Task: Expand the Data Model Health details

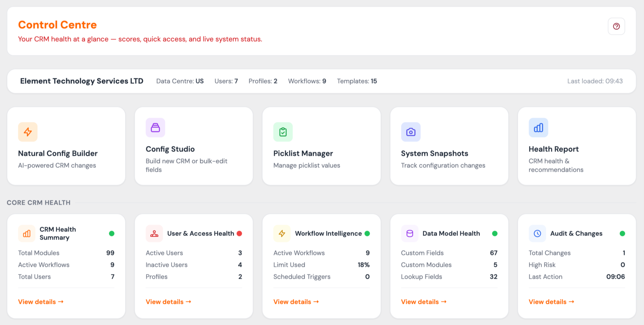Action: [x=424, y=301]
